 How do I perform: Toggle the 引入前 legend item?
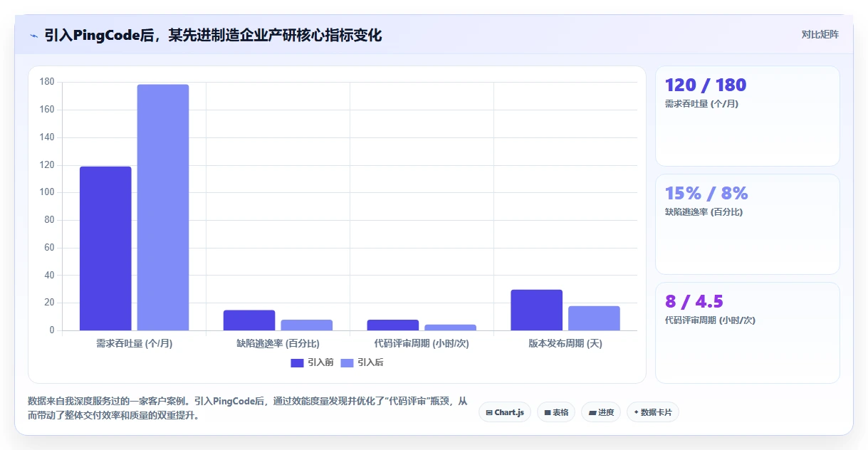312,362
